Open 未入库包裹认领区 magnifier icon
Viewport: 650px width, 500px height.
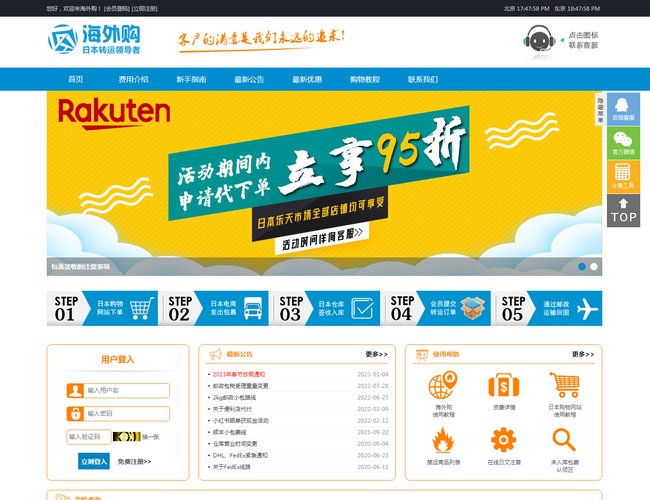(564, 447)
